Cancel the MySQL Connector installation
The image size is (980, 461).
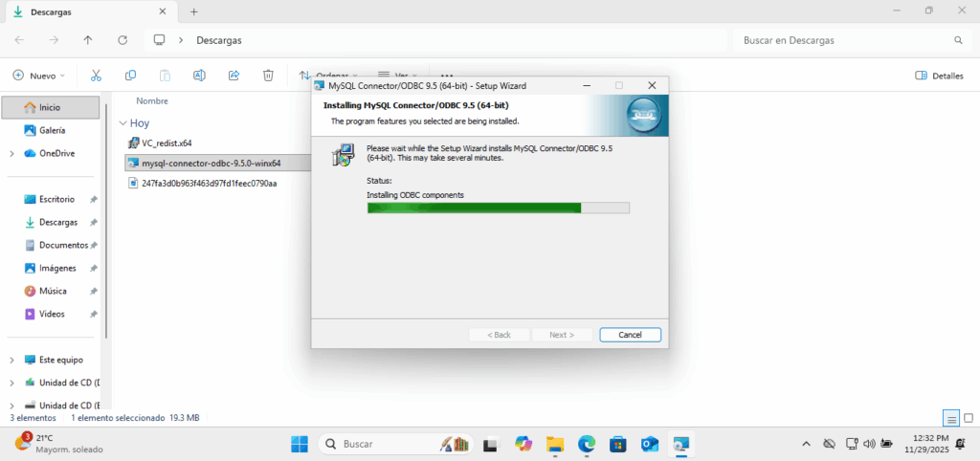(x=630, y=335)
